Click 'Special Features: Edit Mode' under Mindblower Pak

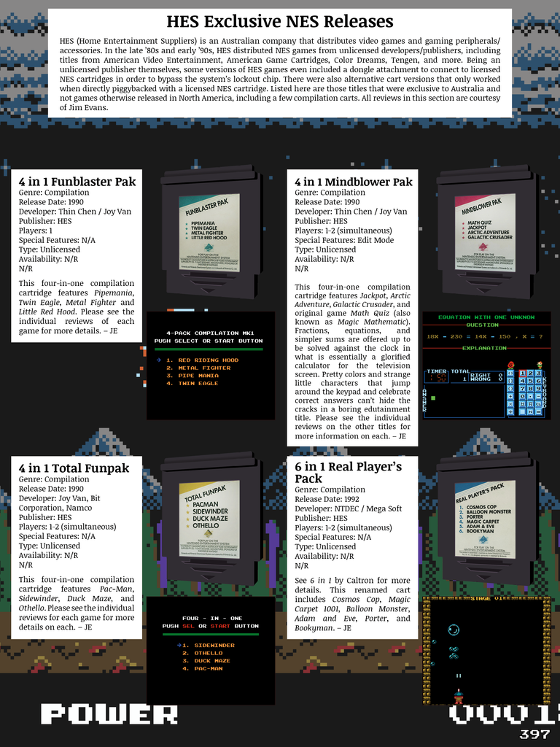tap(344, 240)
